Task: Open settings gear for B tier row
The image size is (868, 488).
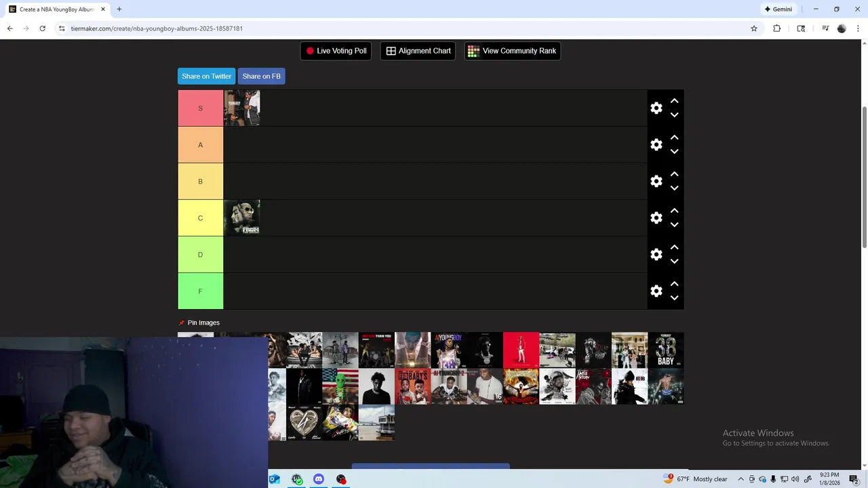Action: (x=656, y=181)
